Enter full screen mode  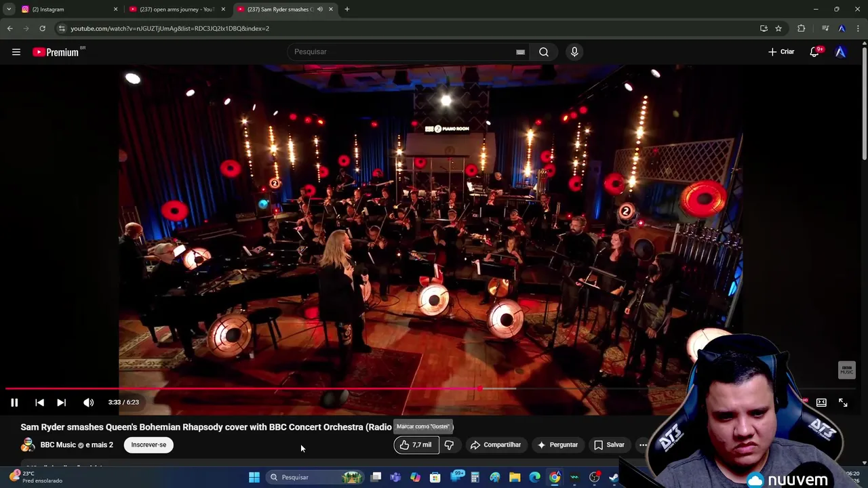point(843,403)
